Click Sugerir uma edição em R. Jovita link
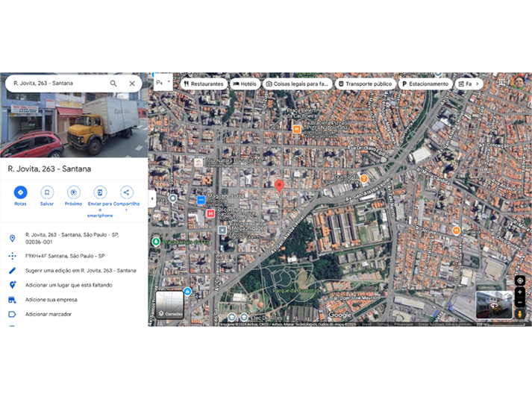This screenshot has height=399, width=532. click(81, 271)
